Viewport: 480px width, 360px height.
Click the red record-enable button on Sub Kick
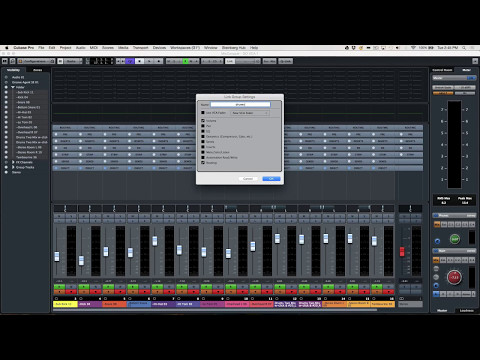pos(71,292)
